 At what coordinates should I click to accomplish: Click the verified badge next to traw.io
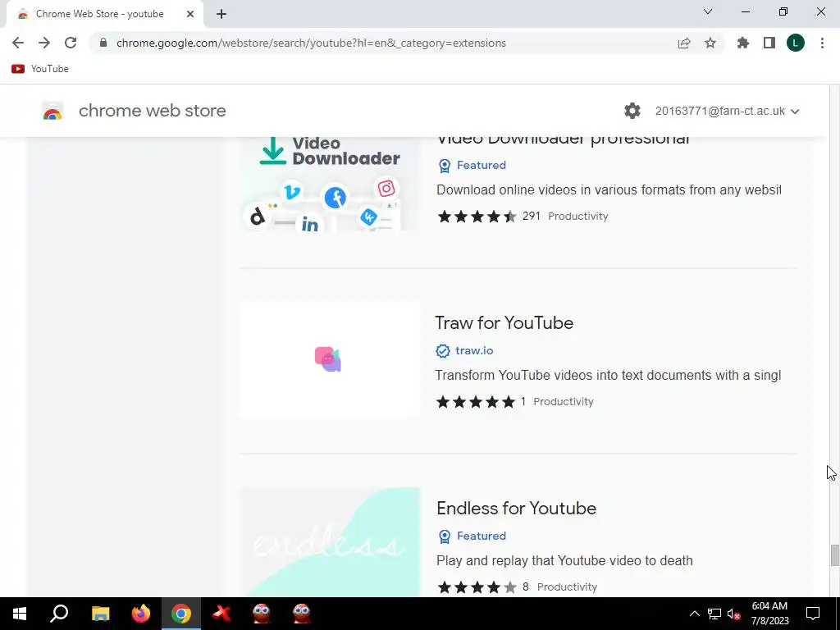pos(442,351)
